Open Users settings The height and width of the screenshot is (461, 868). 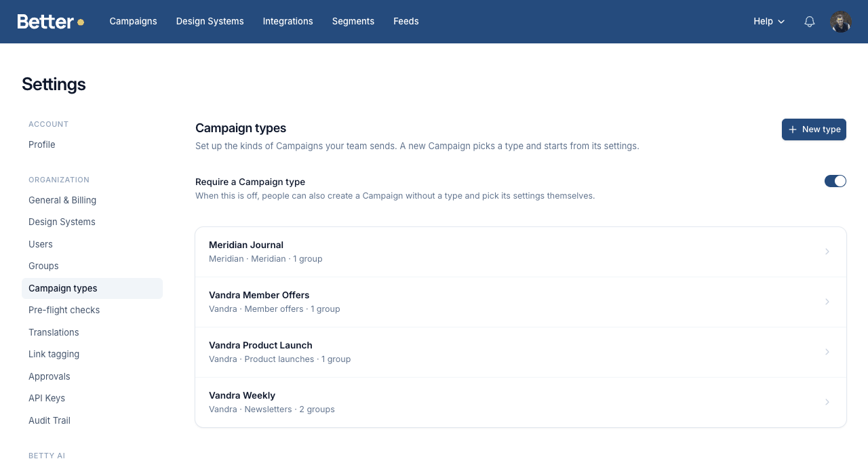[92, 244]
